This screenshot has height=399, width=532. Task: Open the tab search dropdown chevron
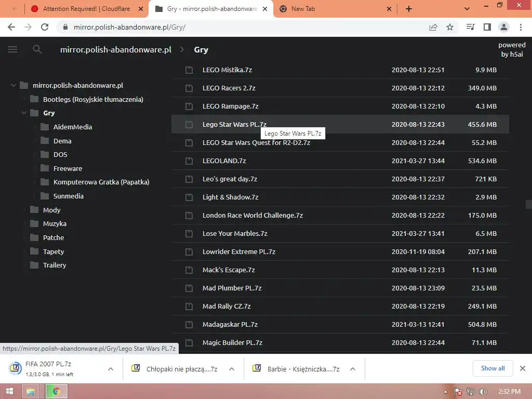467,9
